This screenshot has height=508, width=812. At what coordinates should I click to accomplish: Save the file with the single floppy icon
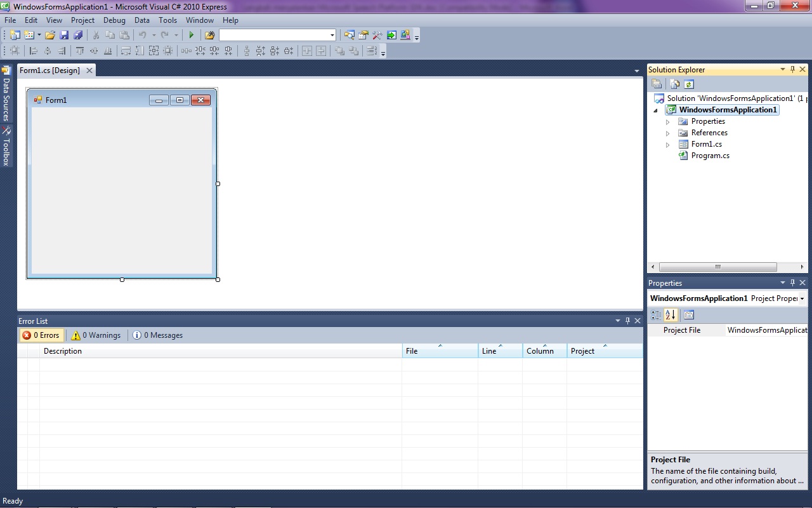64,35
